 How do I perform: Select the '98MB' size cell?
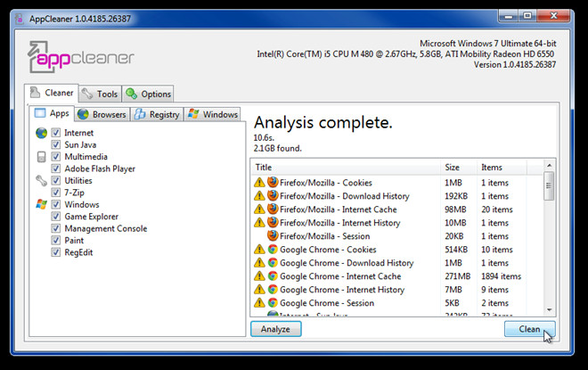[x=455, y=210]
